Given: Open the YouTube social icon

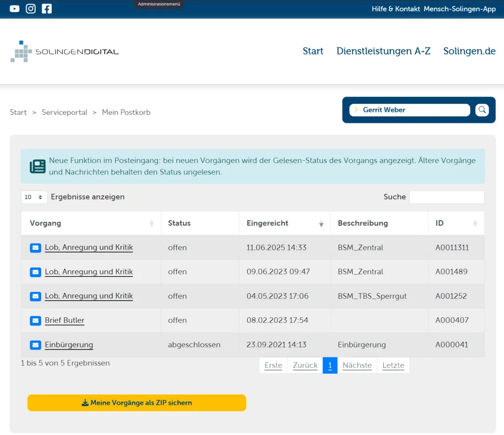Looking at the screenshot, I should pos(15,9).
